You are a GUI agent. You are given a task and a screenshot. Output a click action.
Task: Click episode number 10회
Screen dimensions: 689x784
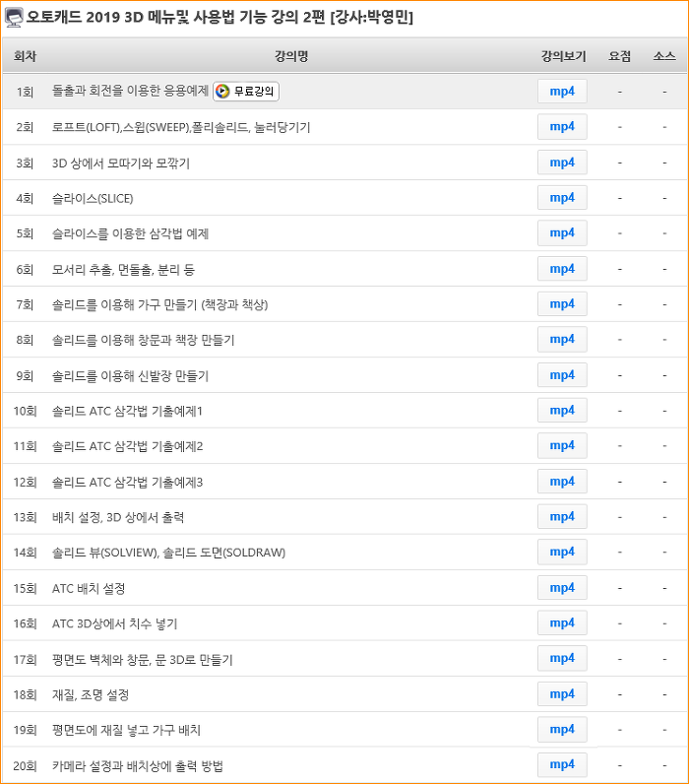click(x=25, y=411)
